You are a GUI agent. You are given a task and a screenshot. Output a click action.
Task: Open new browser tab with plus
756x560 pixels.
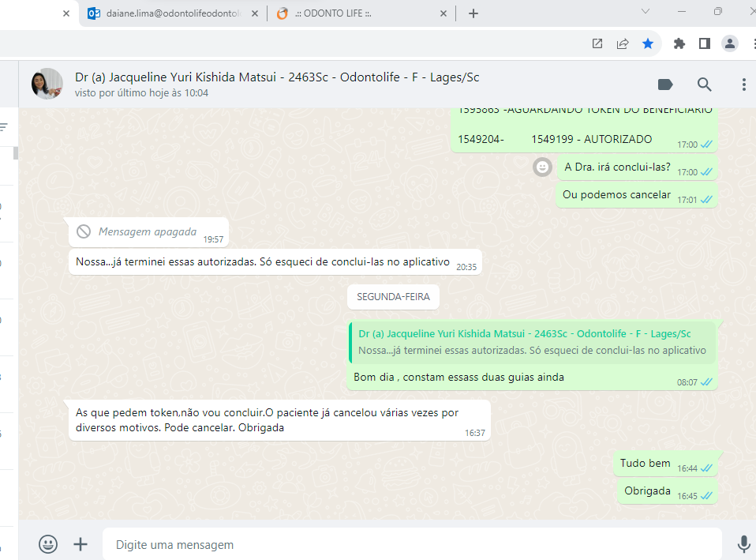click(473, 13)
